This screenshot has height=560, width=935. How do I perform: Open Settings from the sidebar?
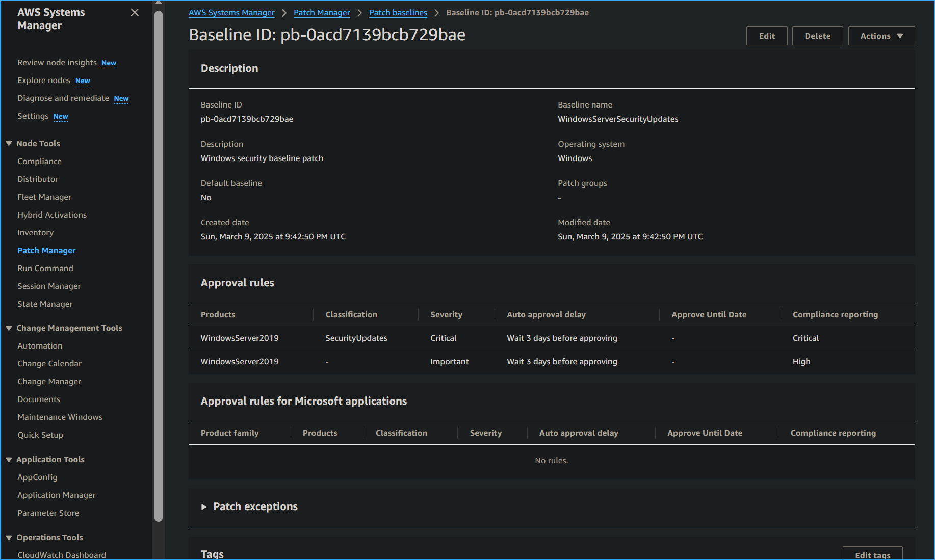[x=33, y=116]
